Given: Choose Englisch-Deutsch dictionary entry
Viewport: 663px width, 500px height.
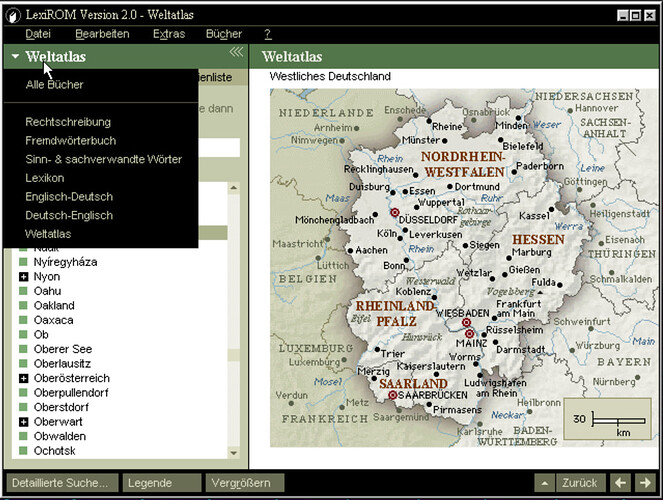Looking at the screenshot, I should click(69, 197).
